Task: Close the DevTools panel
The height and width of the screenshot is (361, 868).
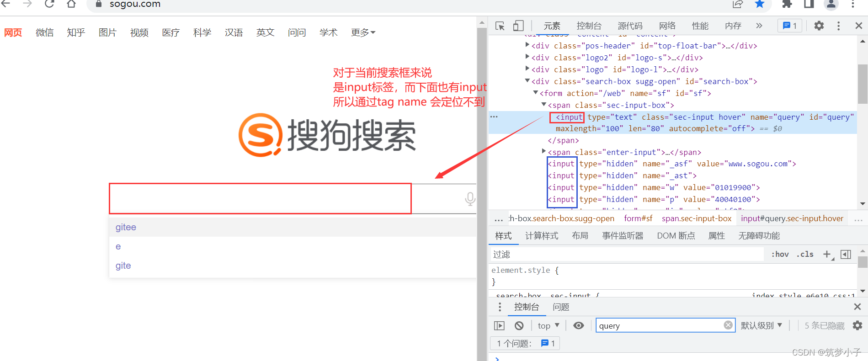Action: [859, 26]
